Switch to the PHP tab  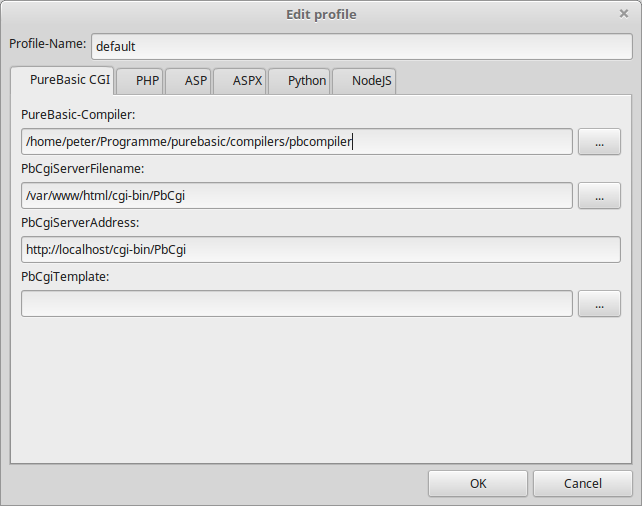coord(140,81)
